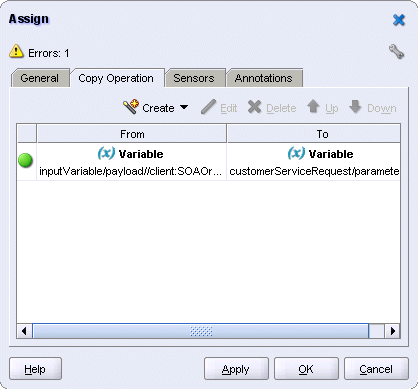418x389 pixels.
Task: Confirm with the OK button
Action: pos(306,369)
